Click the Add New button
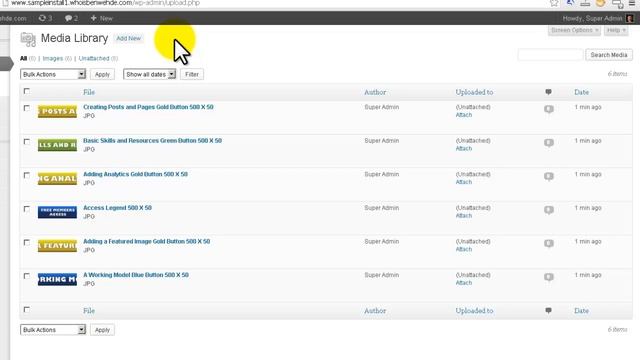This screenshot has width=640, height=360. (x=129, y=38)
